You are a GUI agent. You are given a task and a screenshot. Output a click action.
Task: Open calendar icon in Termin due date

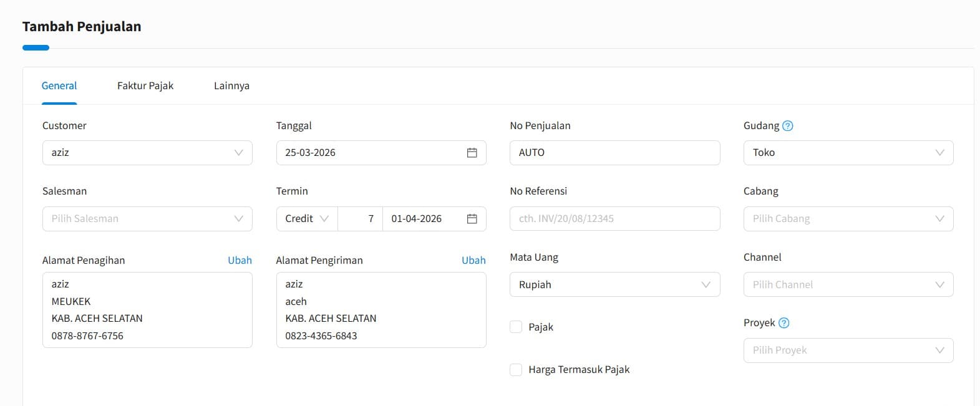click(x=472, y=219)
